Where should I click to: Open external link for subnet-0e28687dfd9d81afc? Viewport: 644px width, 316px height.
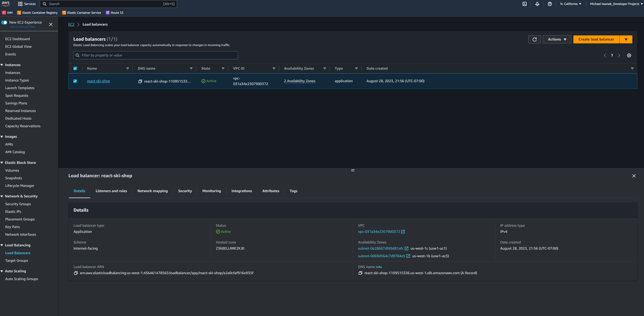point(406,248)
